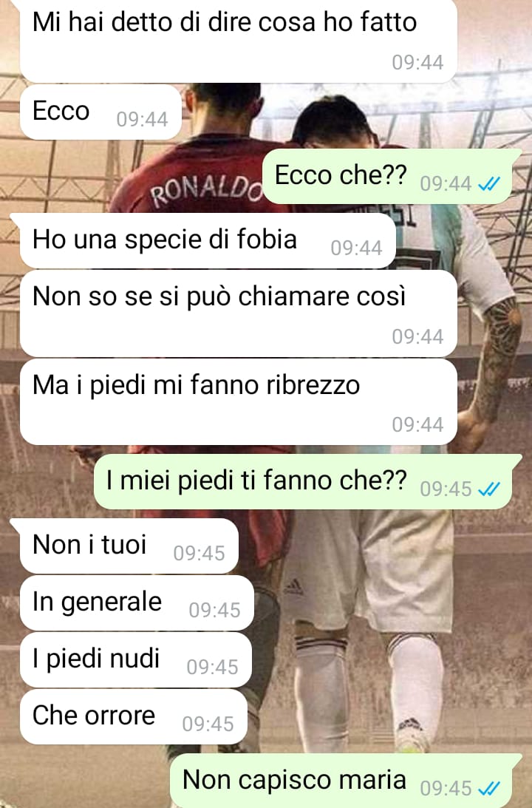The image size is (532, 808).
Task: Tap the read ticks on 'Non capisco maria'
Action: (488, 788)
